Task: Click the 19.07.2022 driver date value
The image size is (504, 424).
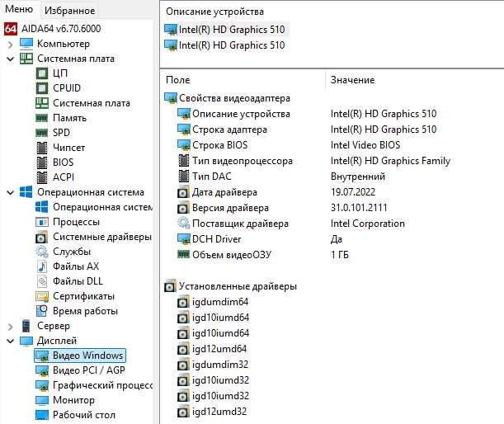Action: point(352,192)
